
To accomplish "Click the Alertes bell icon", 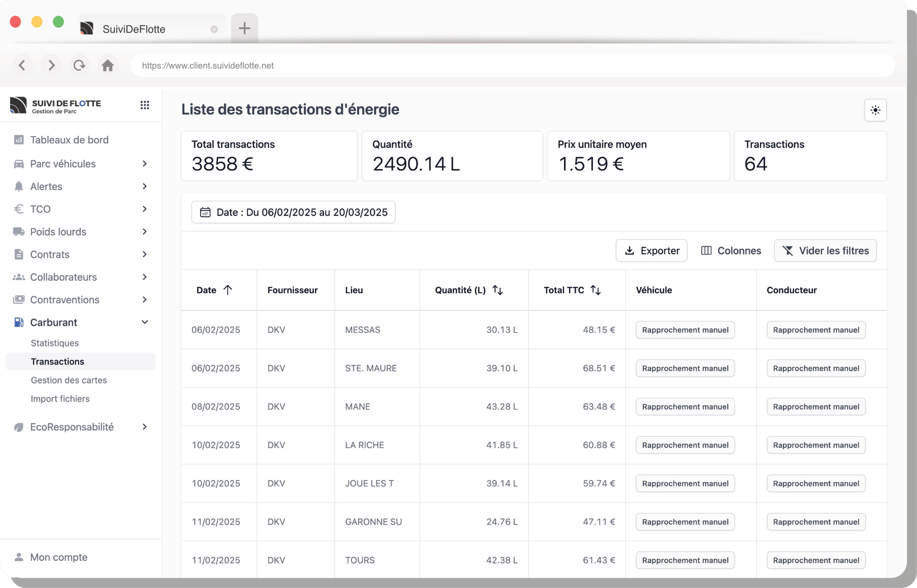I will (x=19, y=186).
